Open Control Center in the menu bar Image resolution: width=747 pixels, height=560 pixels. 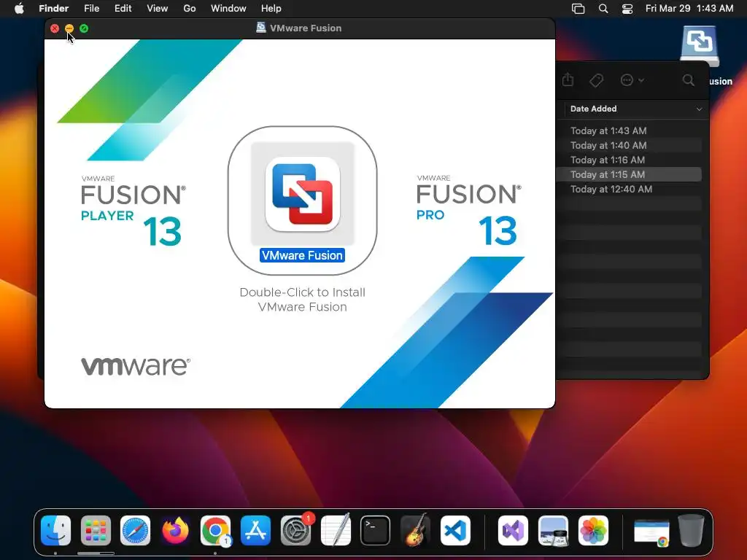pos(627,9)
